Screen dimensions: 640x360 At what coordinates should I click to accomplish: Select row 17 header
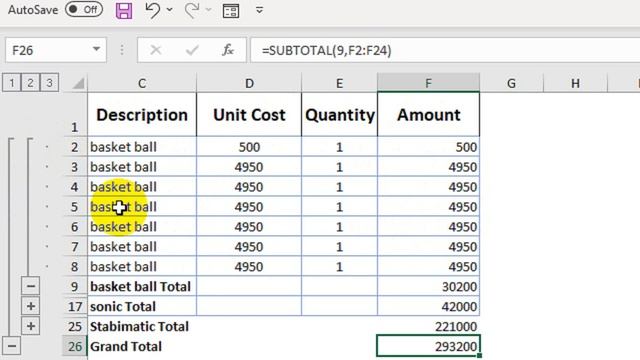pos(75,307)
